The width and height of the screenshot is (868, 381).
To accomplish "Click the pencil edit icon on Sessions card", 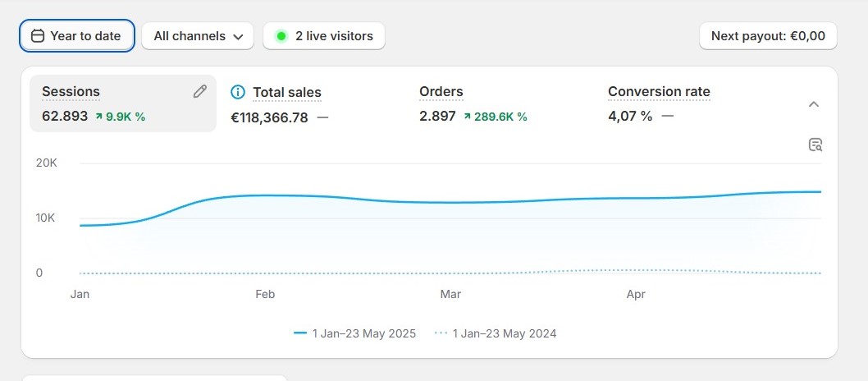I will (x=199, y=91).
